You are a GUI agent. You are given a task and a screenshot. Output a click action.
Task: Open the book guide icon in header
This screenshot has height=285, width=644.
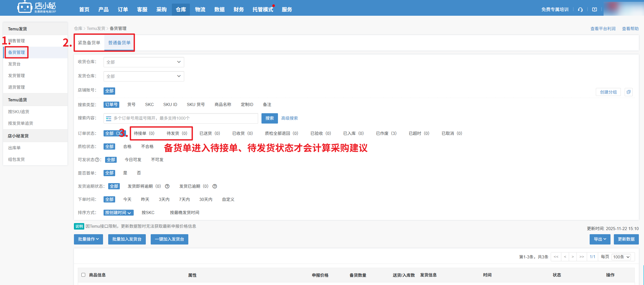[594, 10]
